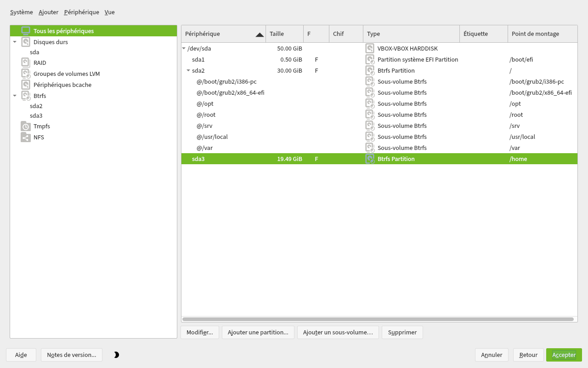Open the Périphérique menu
Image resolution: width=588 pixels, height=368 pixels.
[81, 12]
